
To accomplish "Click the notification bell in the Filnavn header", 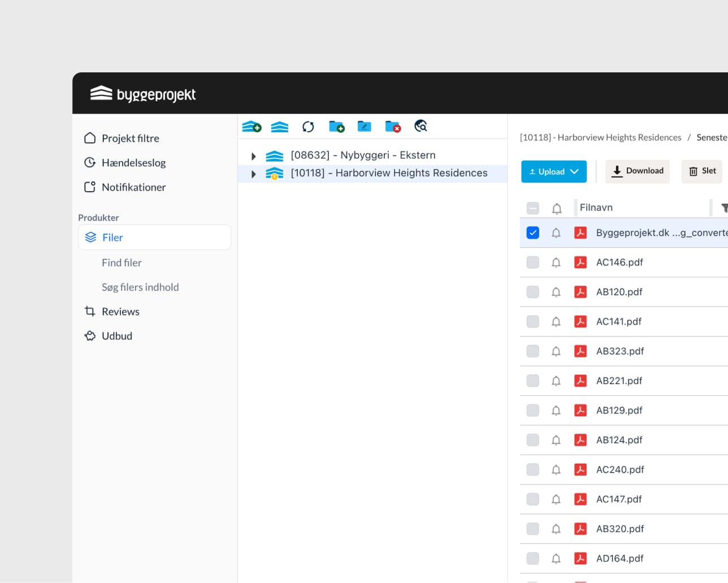I will pos(557,208).
